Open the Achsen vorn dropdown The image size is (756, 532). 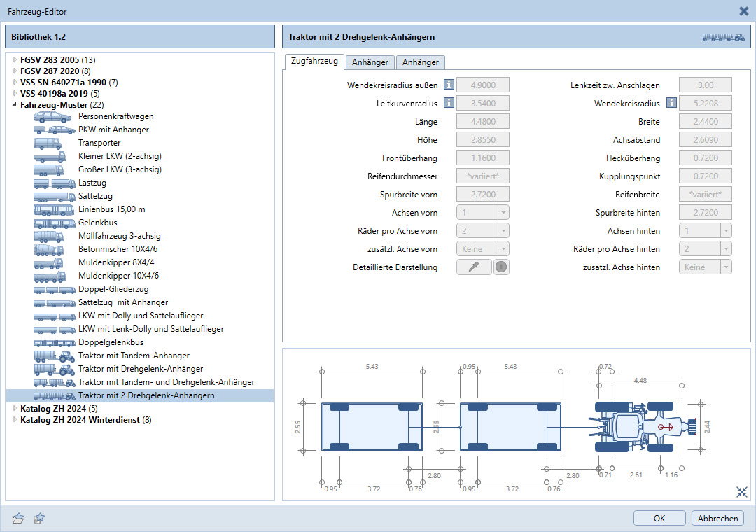pos(482,213)
